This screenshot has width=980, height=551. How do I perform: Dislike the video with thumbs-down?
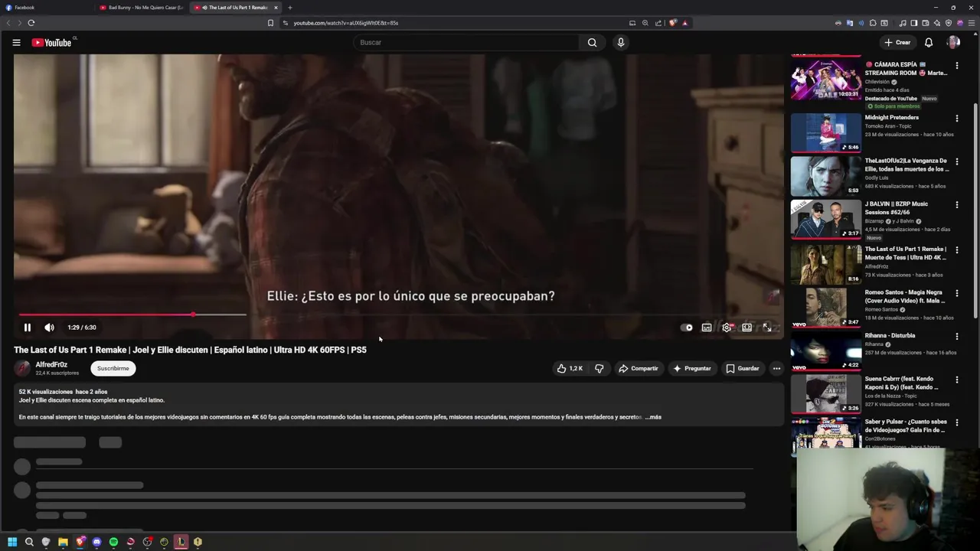(x=599, y=368)
